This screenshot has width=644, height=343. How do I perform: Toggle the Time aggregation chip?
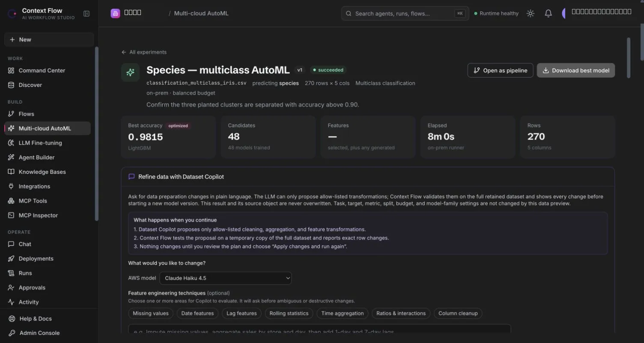(x=343, y=313)
